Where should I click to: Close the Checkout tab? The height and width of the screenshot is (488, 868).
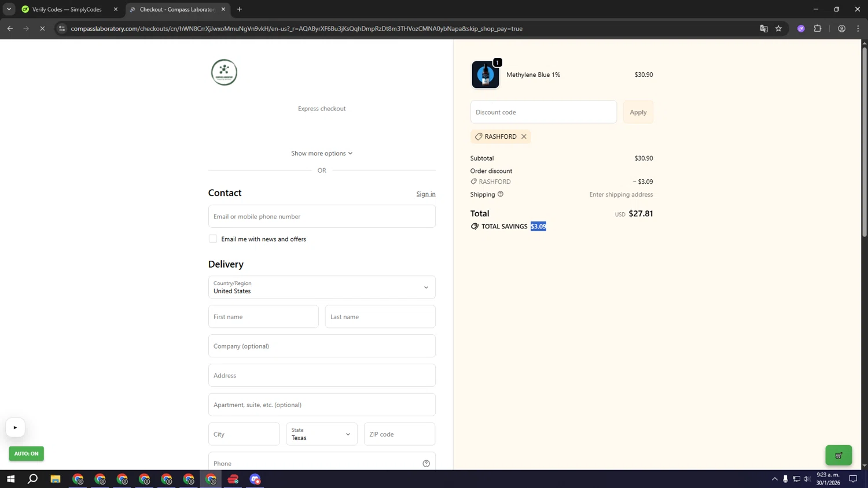(223, 9)
